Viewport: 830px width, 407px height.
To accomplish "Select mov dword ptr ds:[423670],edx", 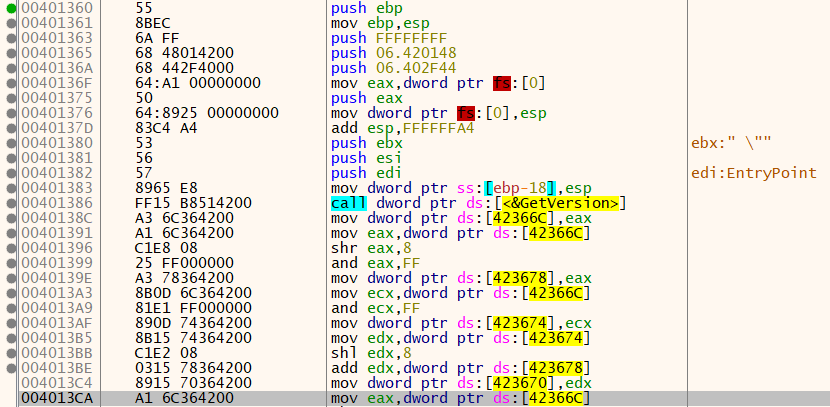I will pyautogui.click(x=461, y=383).
